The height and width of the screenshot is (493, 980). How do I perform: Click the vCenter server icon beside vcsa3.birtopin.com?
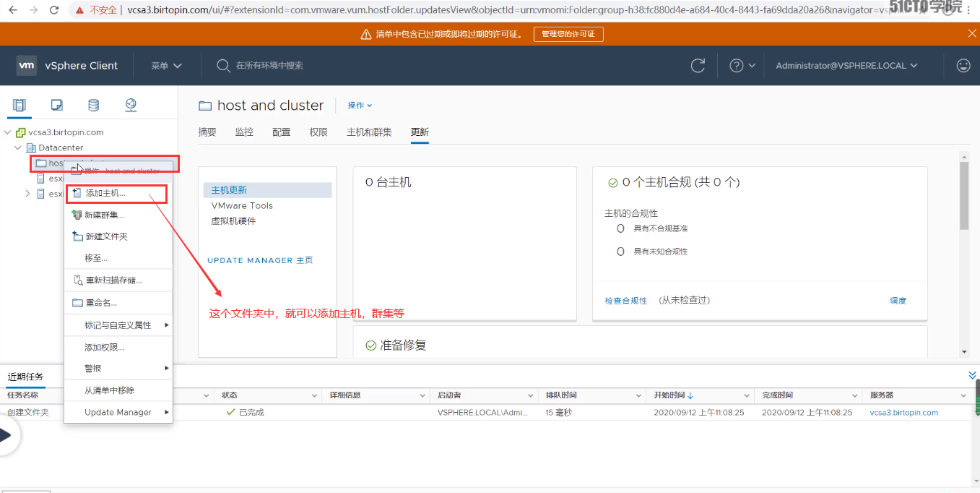tap(21, 132)
